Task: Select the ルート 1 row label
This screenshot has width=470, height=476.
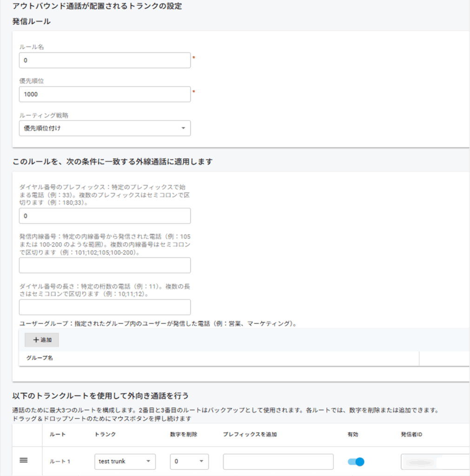Action: [60, 462]
